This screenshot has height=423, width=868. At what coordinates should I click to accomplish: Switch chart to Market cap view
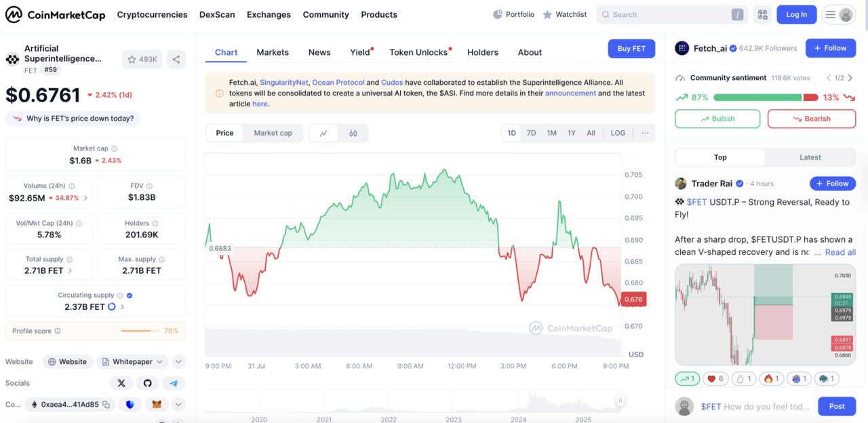pos(273,133)
